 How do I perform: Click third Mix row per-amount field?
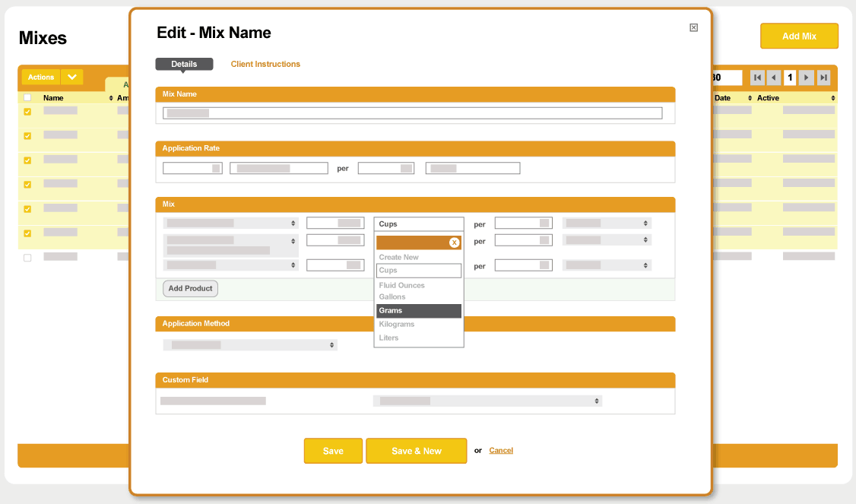click(524, 265)
